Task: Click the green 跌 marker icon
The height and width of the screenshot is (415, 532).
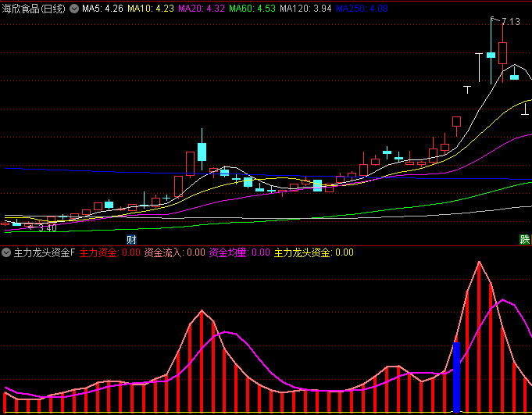Action: pyautogui.click(x=524, y=240)
